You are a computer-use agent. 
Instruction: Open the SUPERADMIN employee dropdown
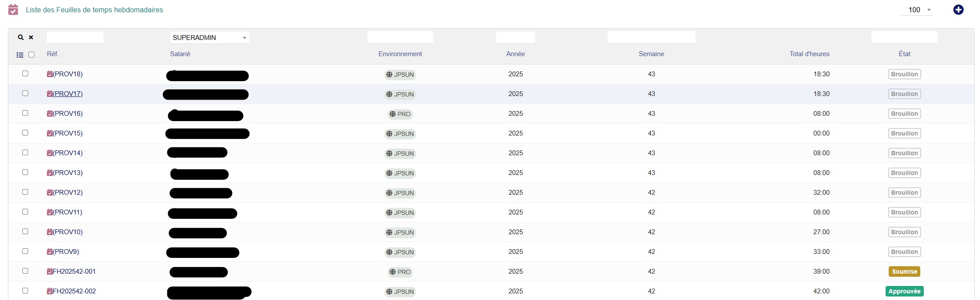209,38
